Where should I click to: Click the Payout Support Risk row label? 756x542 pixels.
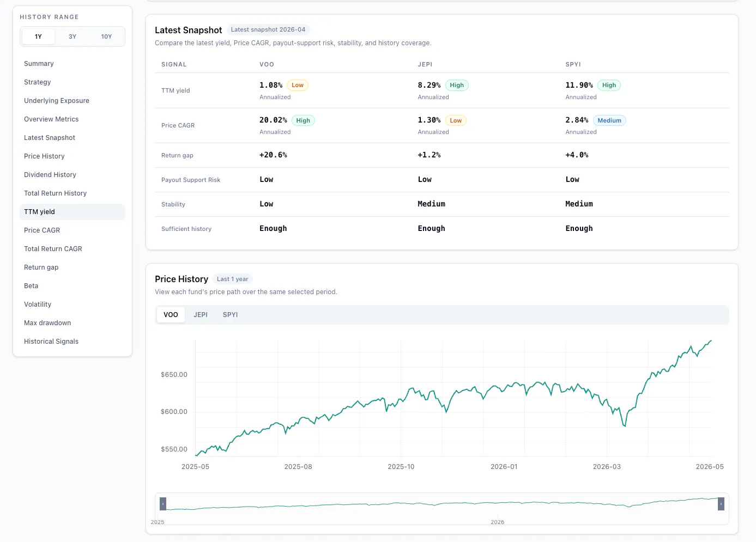[x=191, y=180]
